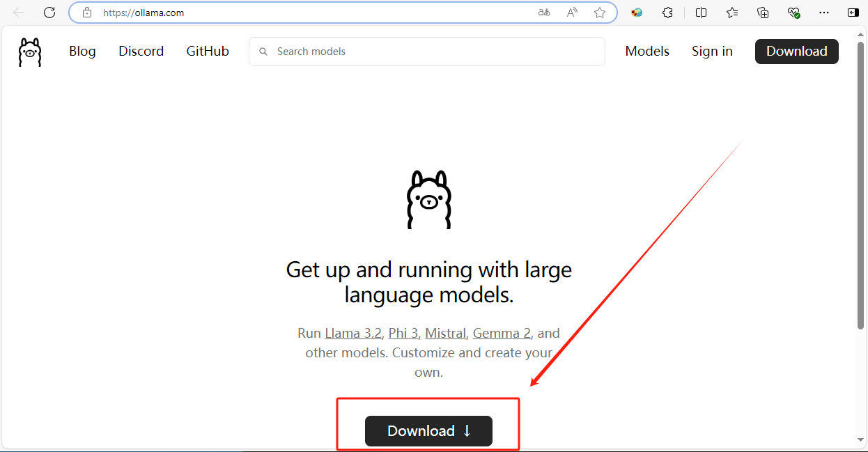The width and height of the screenshot is (868, 452).
Task: Toggle the split screen view icon
Action: [701, 13]
